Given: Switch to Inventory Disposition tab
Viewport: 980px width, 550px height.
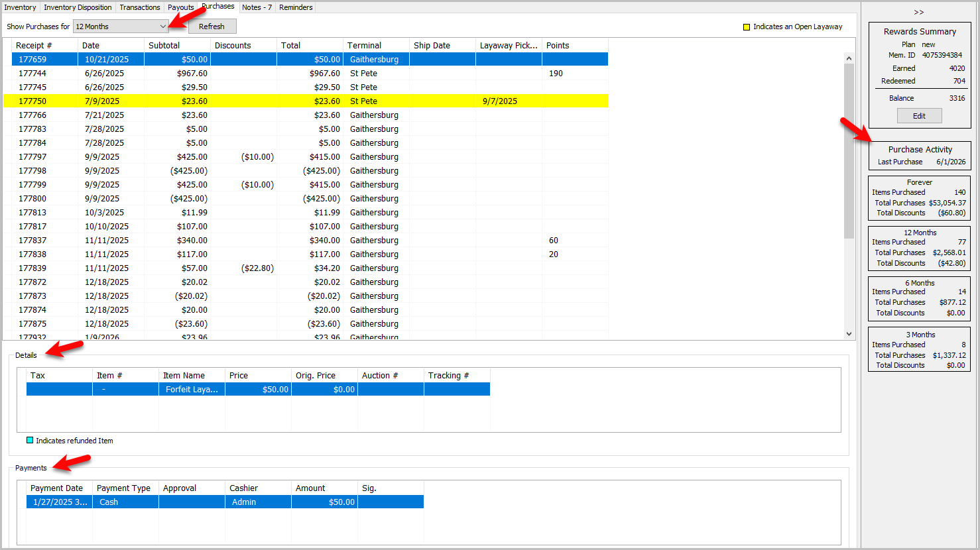Looking at the screenshot, I should tap(78, 7).
